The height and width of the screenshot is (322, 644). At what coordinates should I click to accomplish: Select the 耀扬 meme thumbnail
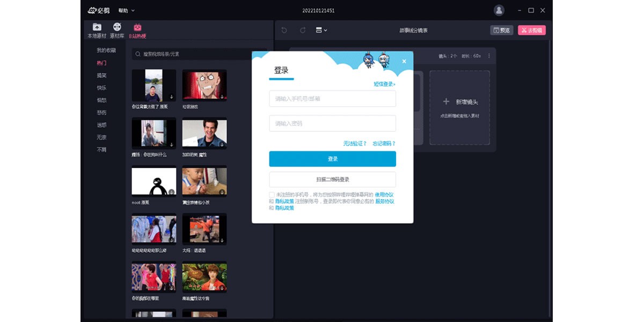154,133
